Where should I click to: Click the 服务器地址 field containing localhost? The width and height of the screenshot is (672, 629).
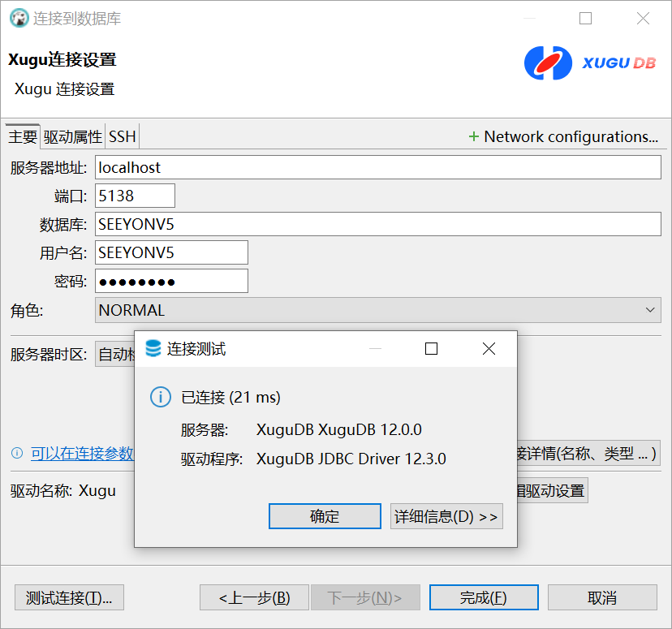378,167
